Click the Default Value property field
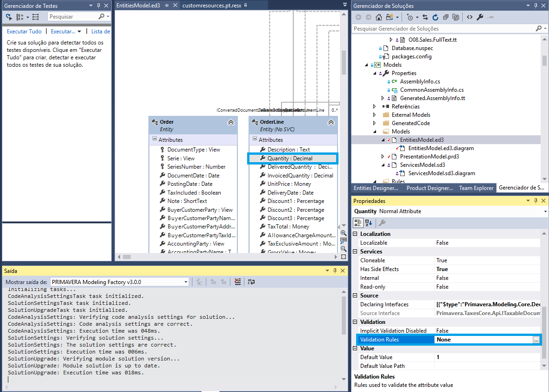The height and width of the screenshot is (392, 549). [487, 357]
